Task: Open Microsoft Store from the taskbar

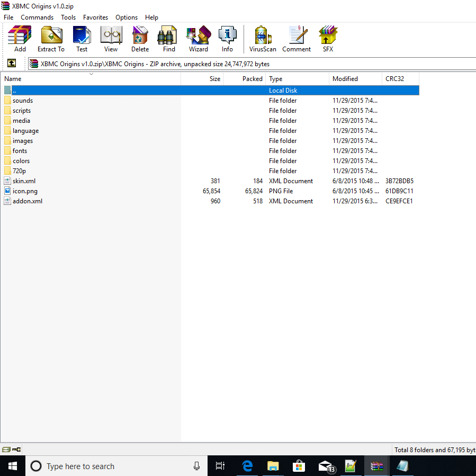Action: (299, 466)
